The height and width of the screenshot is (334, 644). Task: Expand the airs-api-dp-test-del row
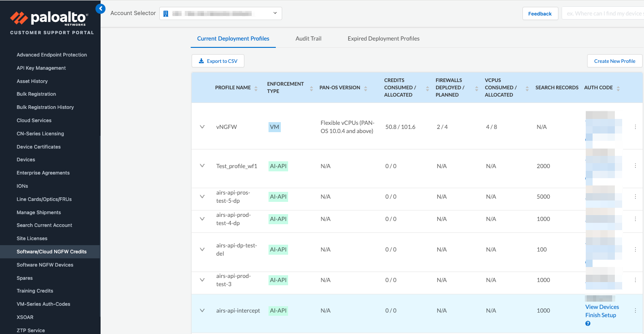[203, 250]
